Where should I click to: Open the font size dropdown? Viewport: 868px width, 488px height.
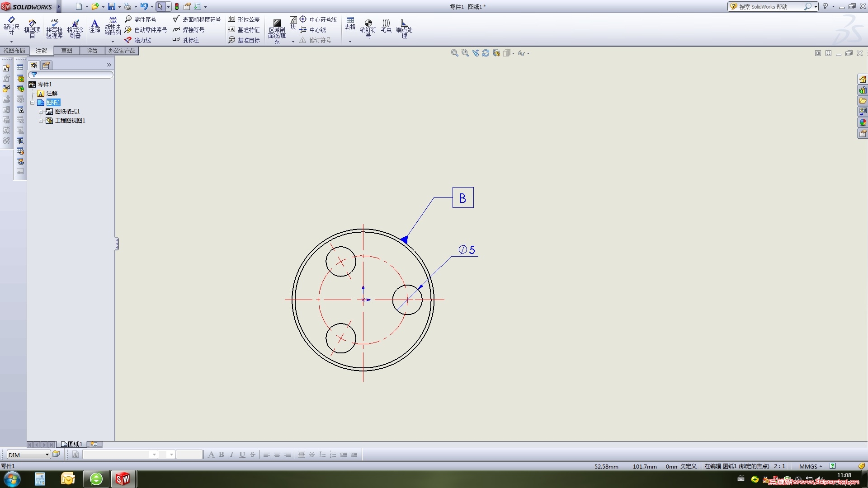click(x=171, y=455)
